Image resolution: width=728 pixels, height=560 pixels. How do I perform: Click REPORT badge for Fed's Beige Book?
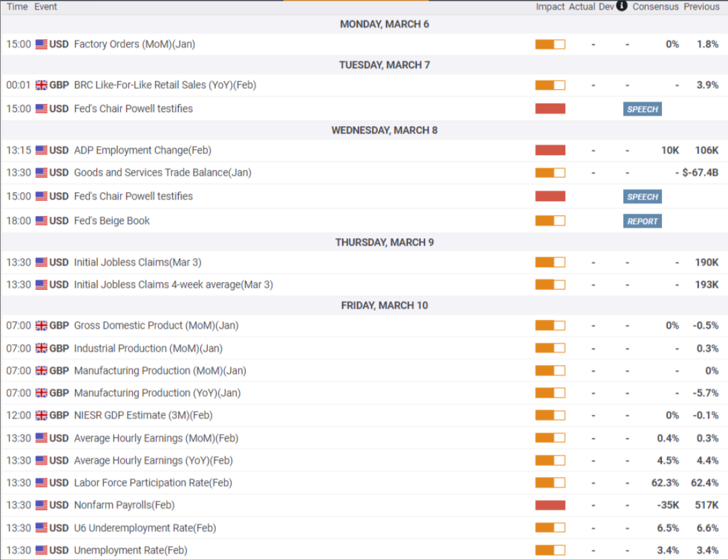pos(642,221)
